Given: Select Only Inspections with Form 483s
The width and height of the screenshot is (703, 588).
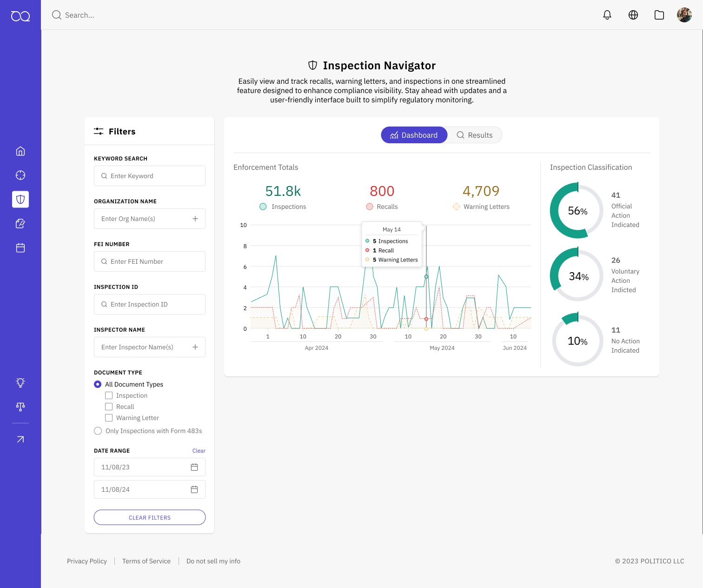Looking at the screenshot, I should click(x=98, y=431).
